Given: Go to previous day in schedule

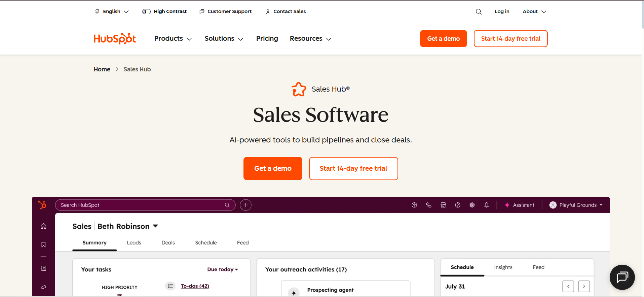Looking at the screenshot, I should [x=568, y=286].
